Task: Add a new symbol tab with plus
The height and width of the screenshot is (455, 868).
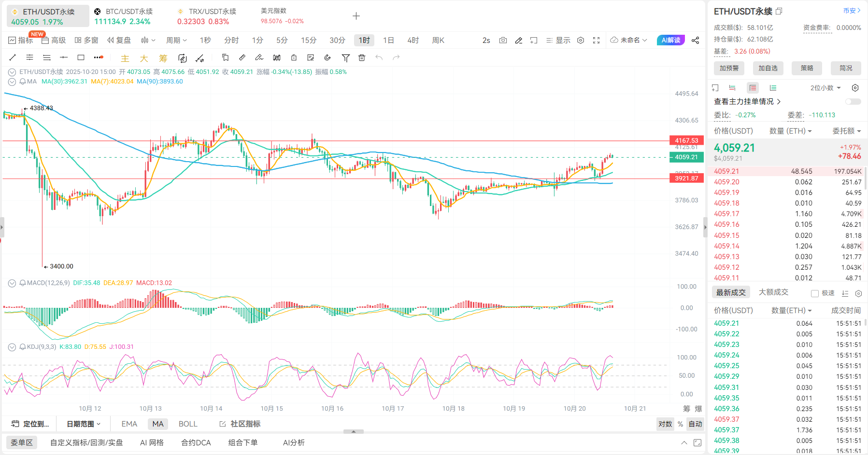Action: (x=356, y=16)
